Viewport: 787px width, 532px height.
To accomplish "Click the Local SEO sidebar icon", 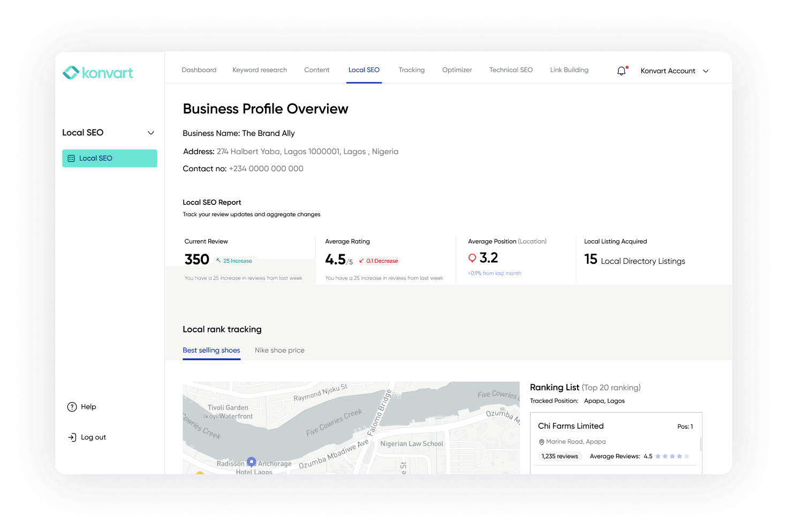I will (71, 158).
